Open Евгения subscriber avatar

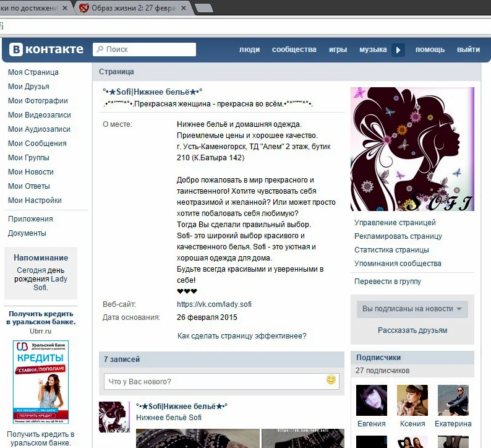point(372,400)
